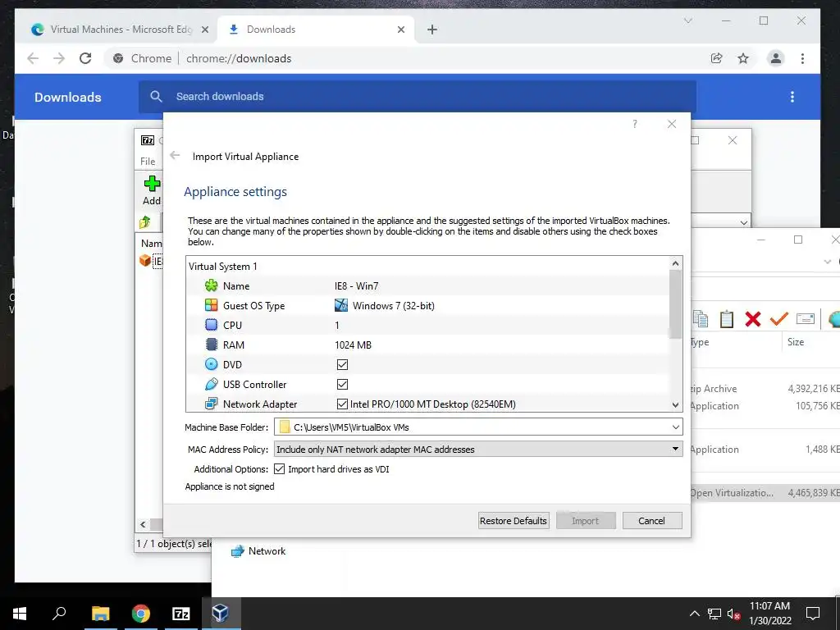This screenshot has width=840, height=630.
Task: Open the Chrome profile avatar
Action: coord(775,58)
